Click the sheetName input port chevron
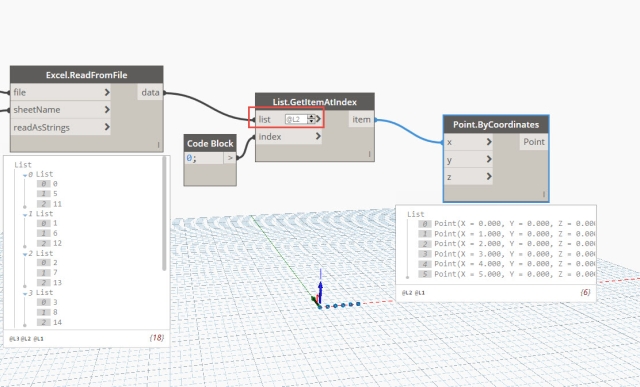Screen dimensions: 640x387 click(x=107, y=109)
